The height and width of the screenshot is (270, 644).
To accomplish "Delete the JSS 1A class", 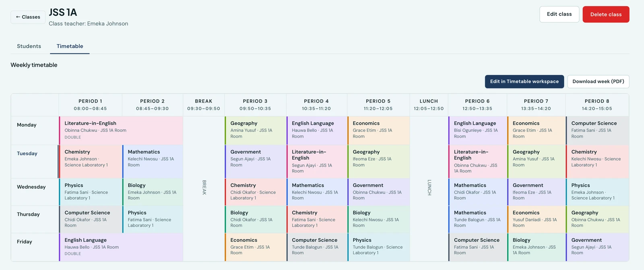I will (x=606, y=14).
